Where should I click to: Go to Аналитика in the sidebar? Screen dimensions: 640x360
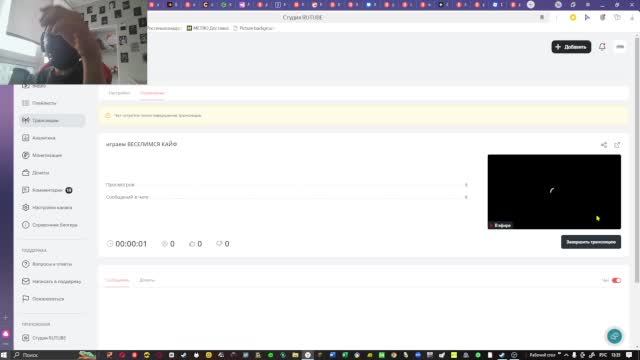click(x=39, y=138)
